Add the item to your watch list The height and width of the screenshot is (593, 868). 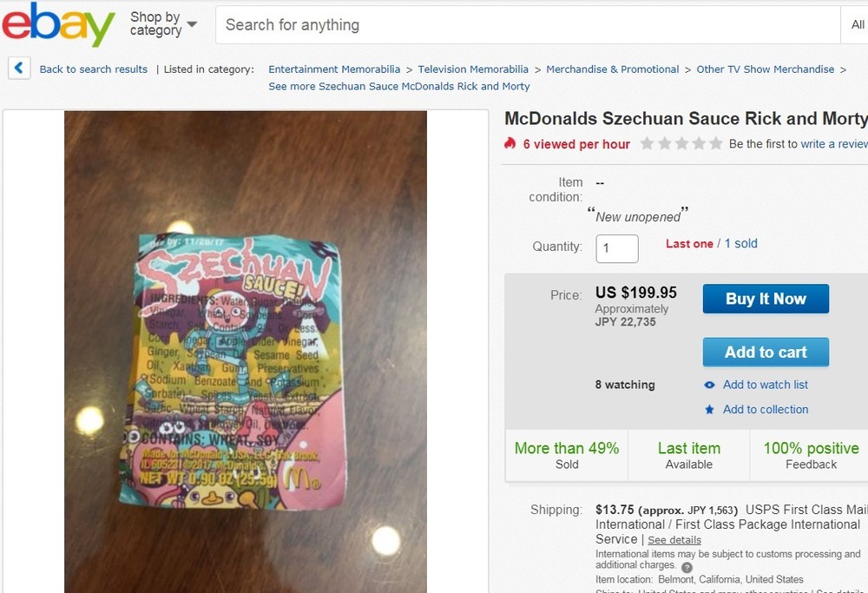point(764,385)
